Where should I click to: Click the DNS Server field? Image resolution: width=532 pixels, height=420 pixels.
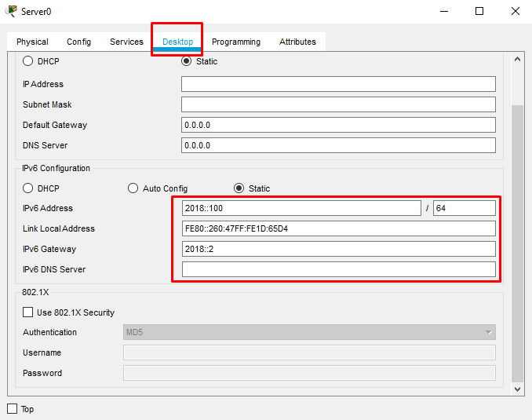tap(338, 145)
